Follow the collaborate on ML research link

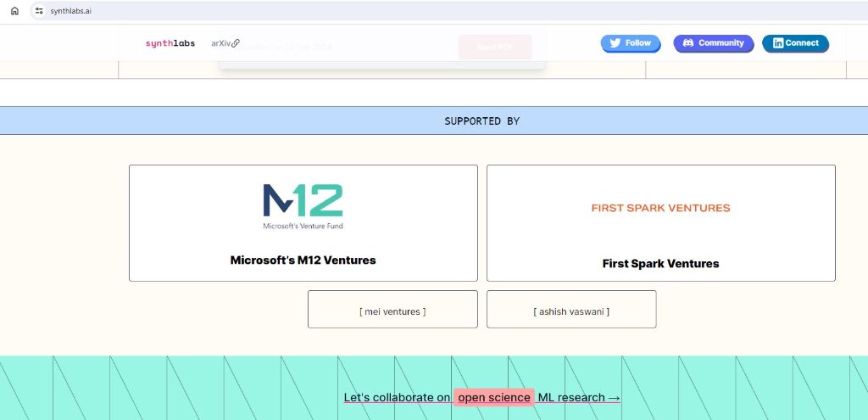(x=482, y=397)
